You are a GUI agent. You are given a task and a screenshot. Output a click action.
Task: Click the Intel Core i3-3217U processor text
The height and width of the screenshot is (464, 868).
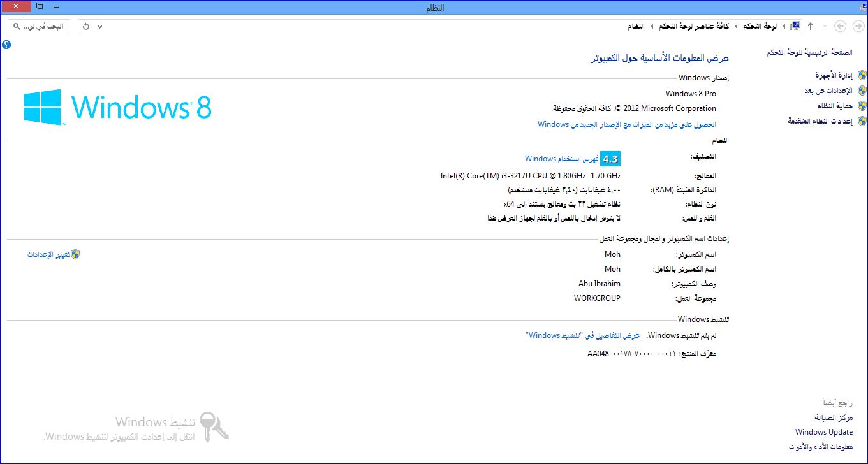(x=531, y=175)
